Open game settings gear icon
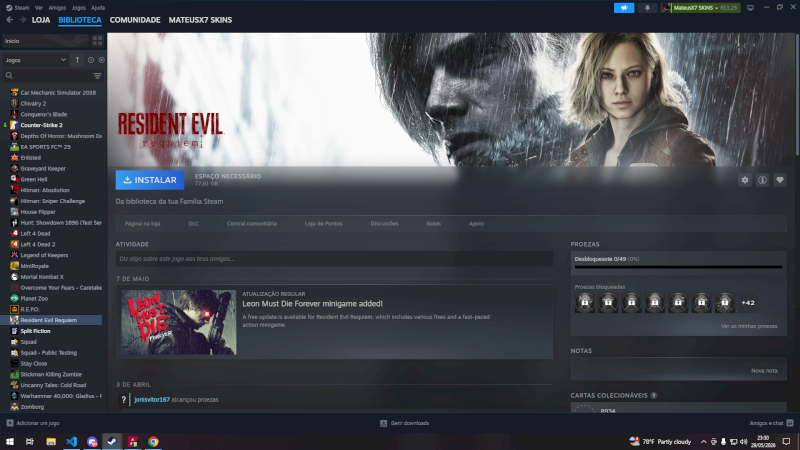800x450 pixels. click(x=745, y=180)
